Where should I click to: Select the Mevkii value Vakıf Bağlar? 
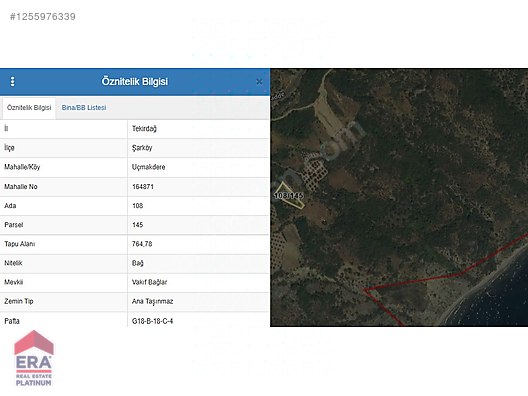[x=149, y=282]
